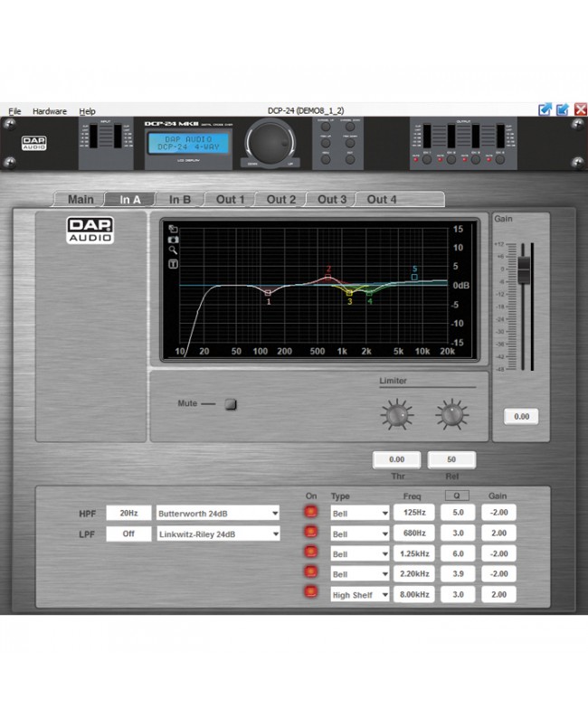Switch to the In B tab
The image size is (588, 718).
179,200
